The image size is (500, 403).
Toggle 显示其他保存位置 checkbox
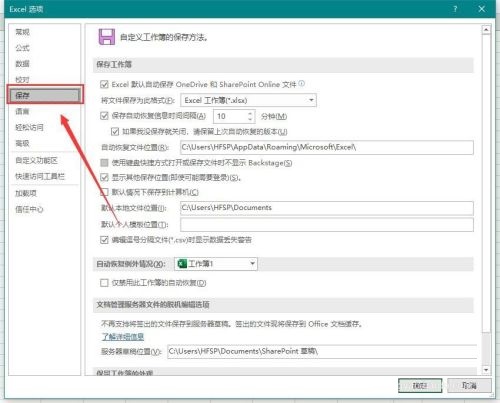[104, 177]
